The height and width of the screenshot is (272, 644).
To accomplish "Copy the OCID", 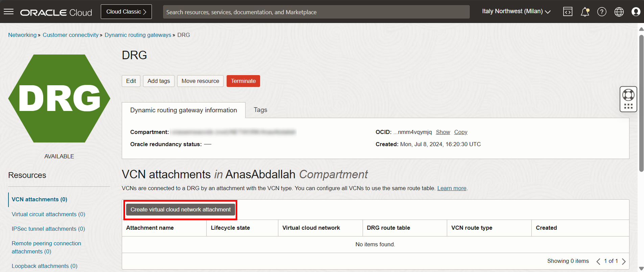I will (461, 132).
